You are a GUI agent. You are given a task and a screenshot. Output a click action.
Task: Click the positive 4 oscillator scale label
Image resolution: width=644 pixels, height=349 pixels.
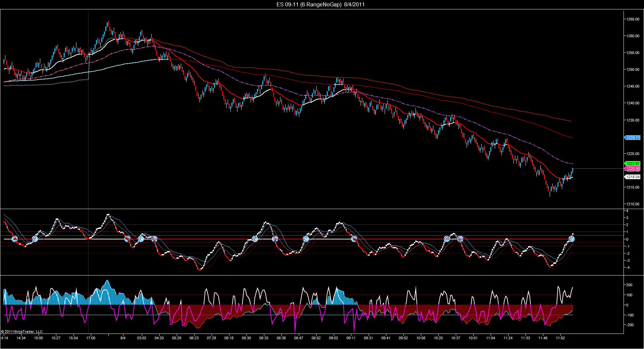627,211
